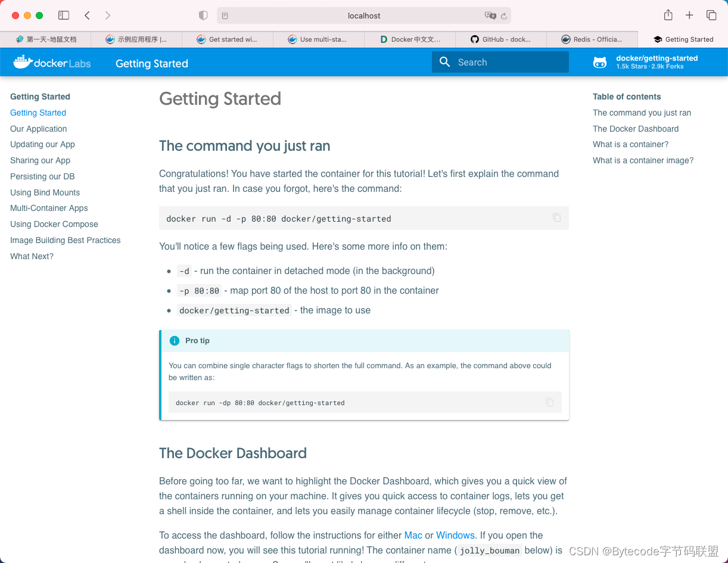728x563 pixels.
Task: Show all tabs using the tab overview icon
Action: pyautogui.click(x=711, y=15)
